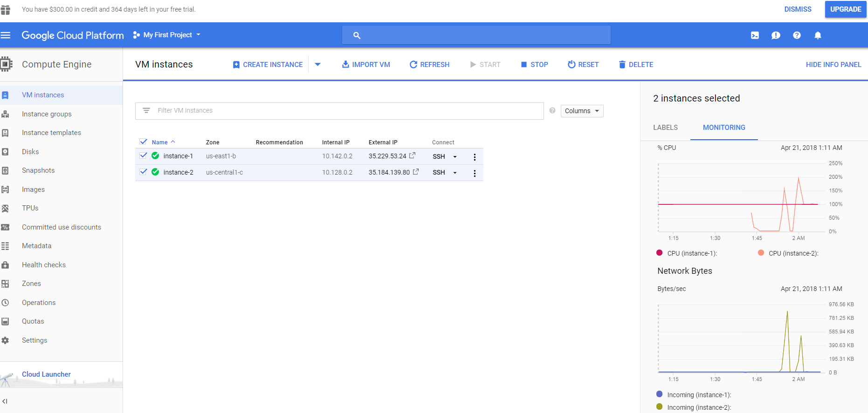Click the search magnifier icon

click(x=357, y=35)
